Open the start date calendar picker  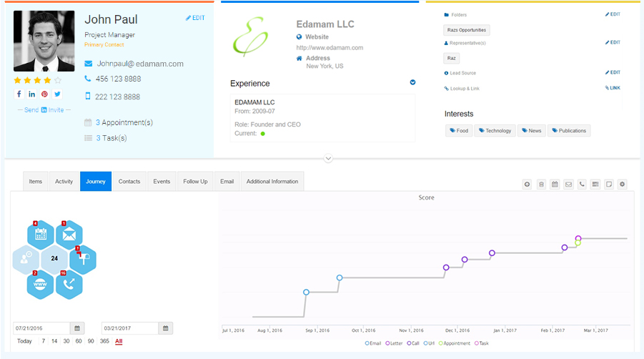coord(77,328)
